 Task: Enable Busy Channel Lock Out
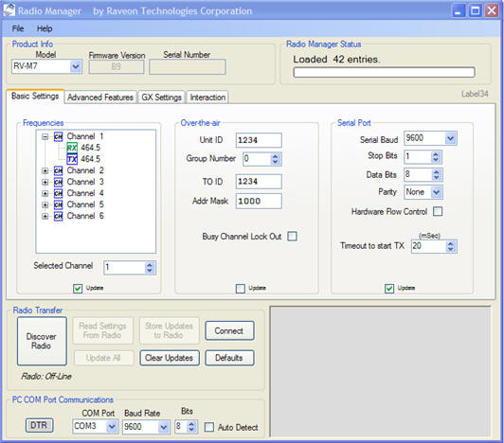[292, 237]
